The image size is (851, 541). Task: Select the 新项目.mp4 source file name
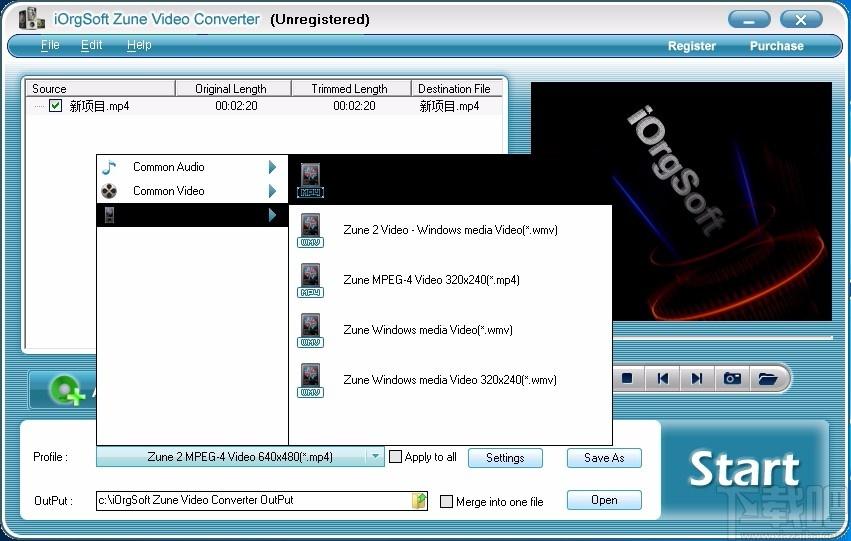[99, 106]
